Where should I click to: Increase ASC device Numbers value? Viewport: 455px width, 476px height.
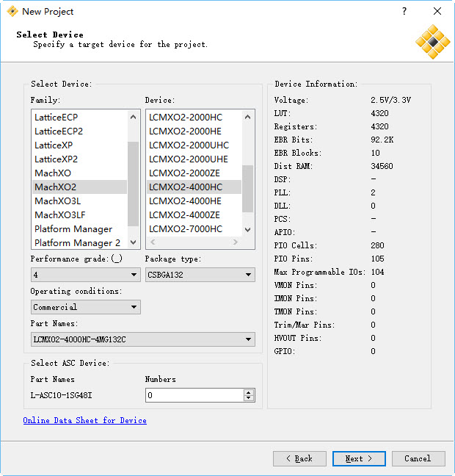pyautogui.click(x=249, y=392)
